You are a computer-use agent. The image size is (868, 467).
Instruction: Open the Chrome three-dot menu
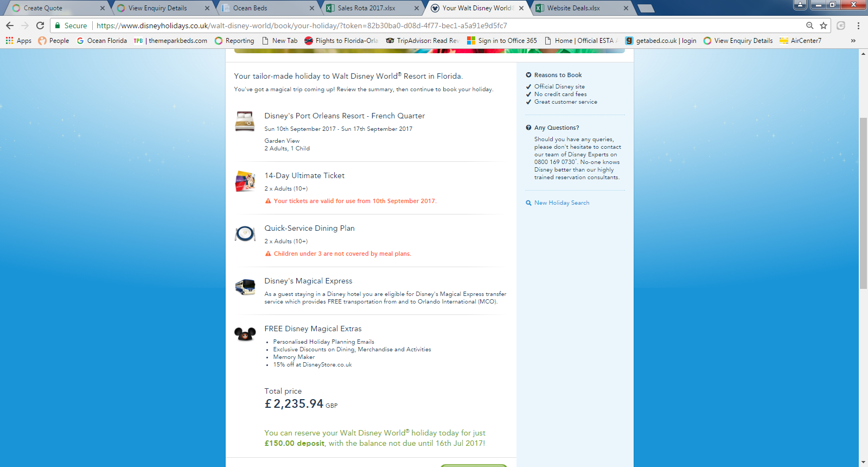858,26
